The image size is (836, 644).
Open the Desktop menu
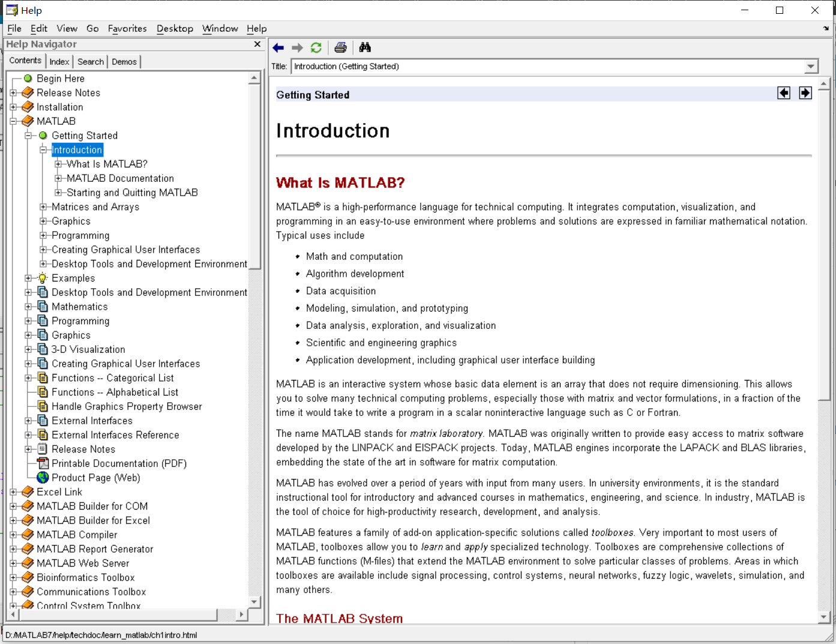175,29
